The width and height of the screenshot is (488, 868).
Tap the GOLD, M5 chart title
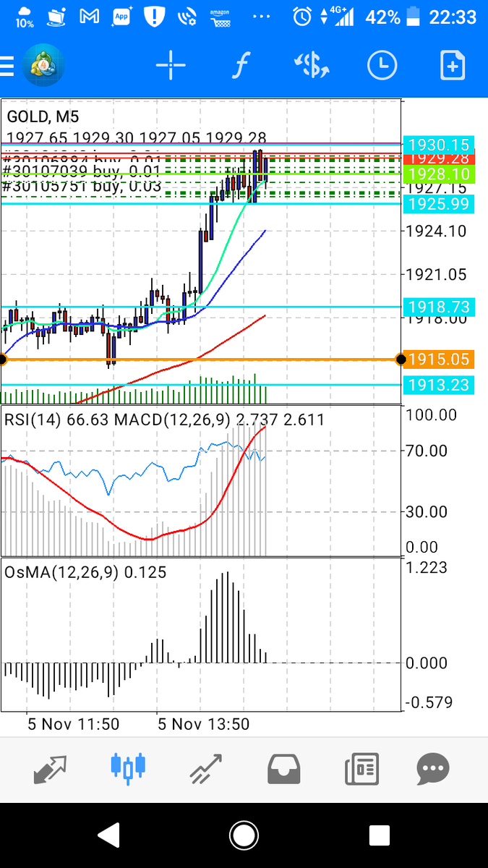[x=43, y=117]
